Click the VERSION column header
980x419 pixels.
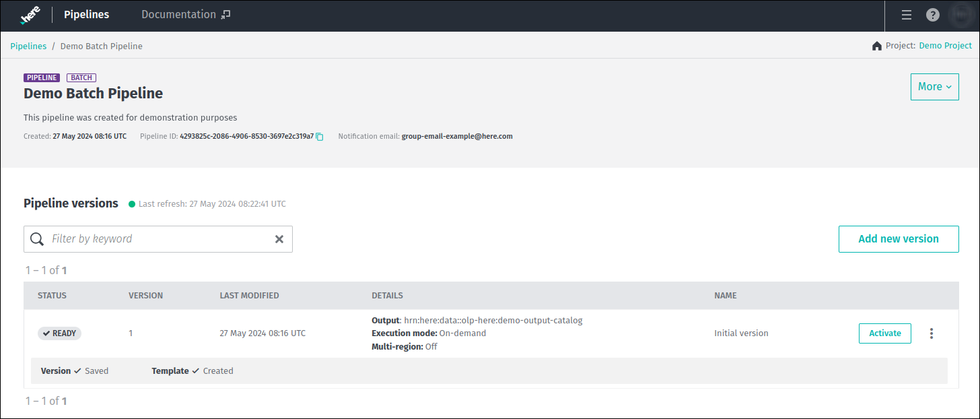pos(145,296)
